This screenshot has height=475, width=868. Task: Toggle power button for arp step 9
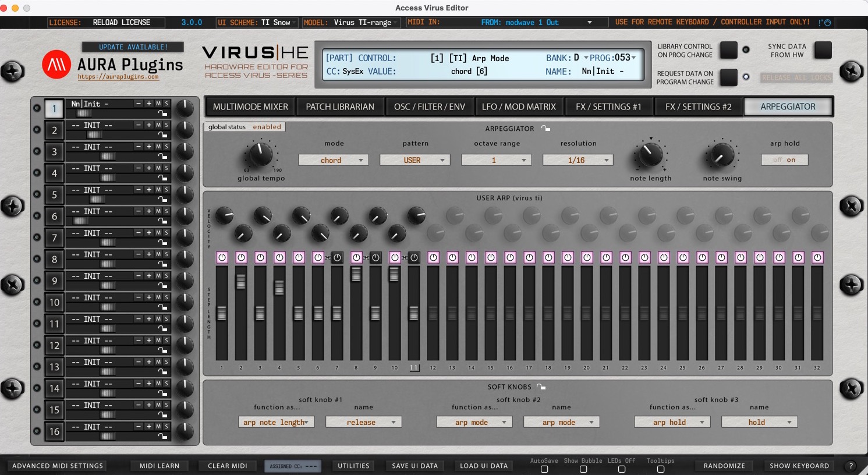click(375, 257)
